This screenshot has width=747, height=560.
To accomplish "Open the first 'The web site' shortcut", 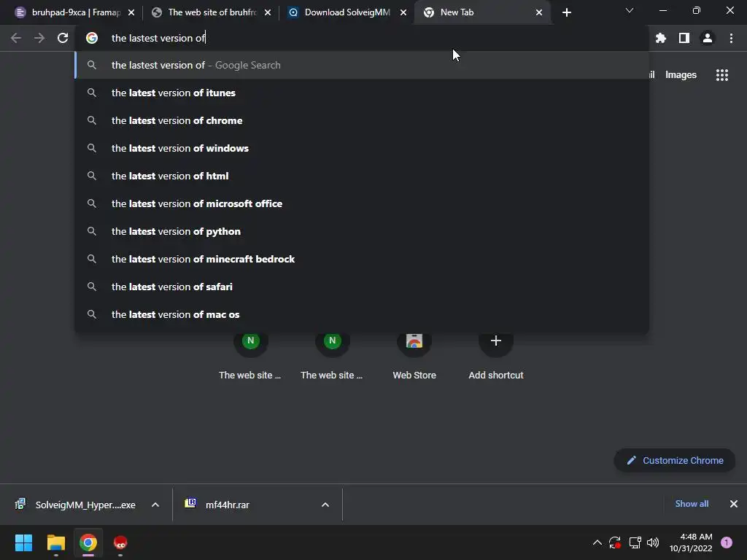I will [x=251, y=355].
